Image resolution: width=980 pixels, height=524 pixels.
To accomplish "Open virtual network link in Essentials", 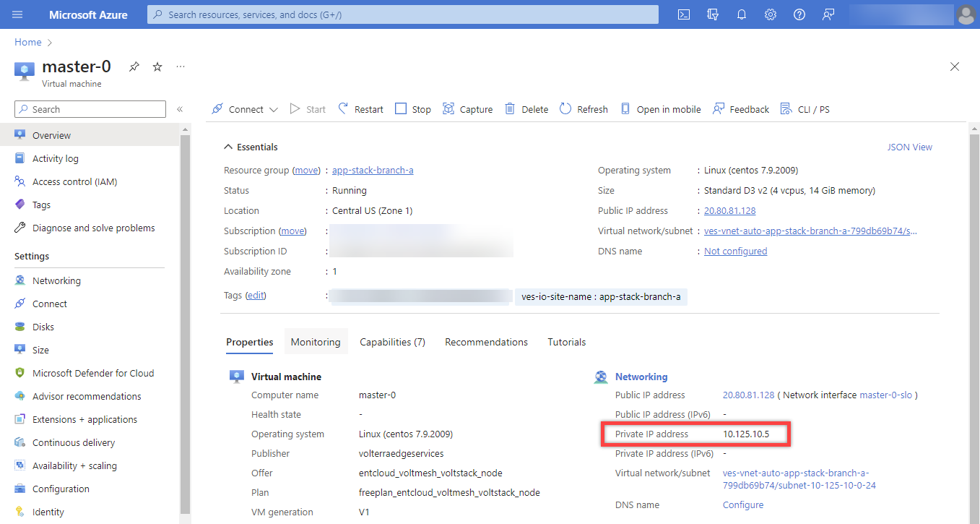I will point(810,231).
